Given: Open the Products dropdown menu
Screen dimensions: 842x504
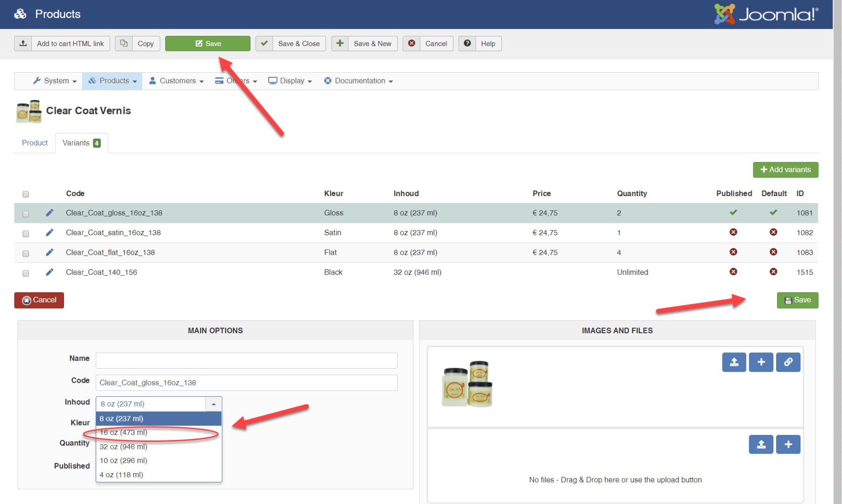Looking at the screenshot, I should point(112,81).
